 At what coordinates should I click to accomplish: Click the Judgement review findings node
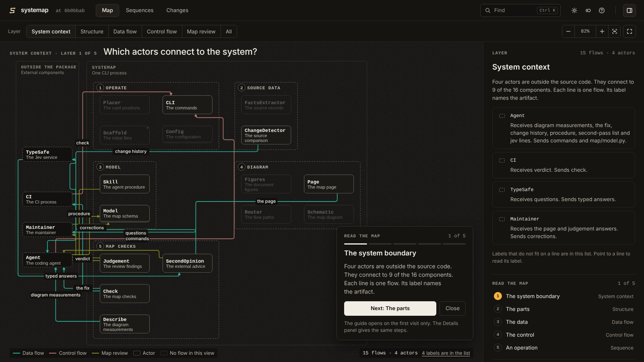coord(125,263)
